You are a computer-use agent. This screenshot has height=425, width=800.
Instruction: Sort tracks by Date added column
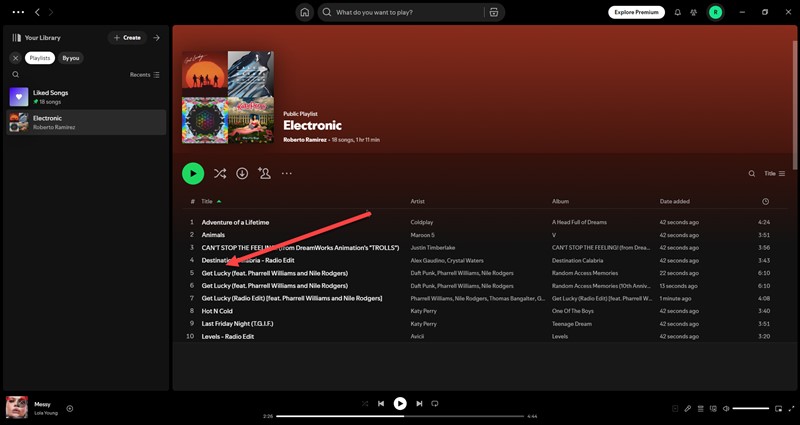coord(674,202)
